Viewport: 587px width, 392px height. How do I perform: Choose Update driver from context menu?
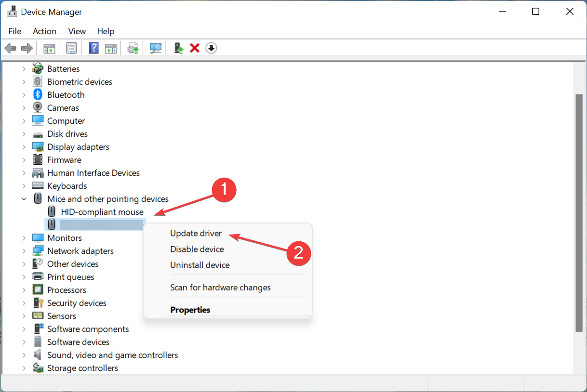click(x=196, y=233)
